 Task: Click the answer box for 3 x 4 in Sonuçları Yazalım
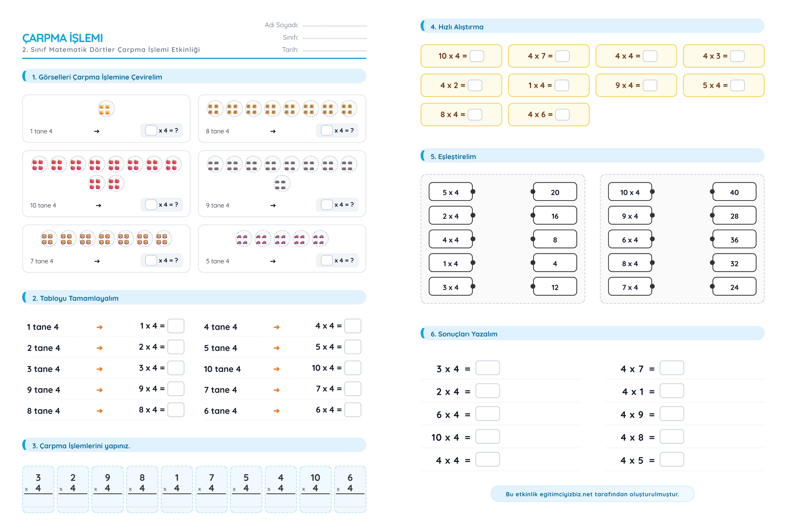pos(487,368)
